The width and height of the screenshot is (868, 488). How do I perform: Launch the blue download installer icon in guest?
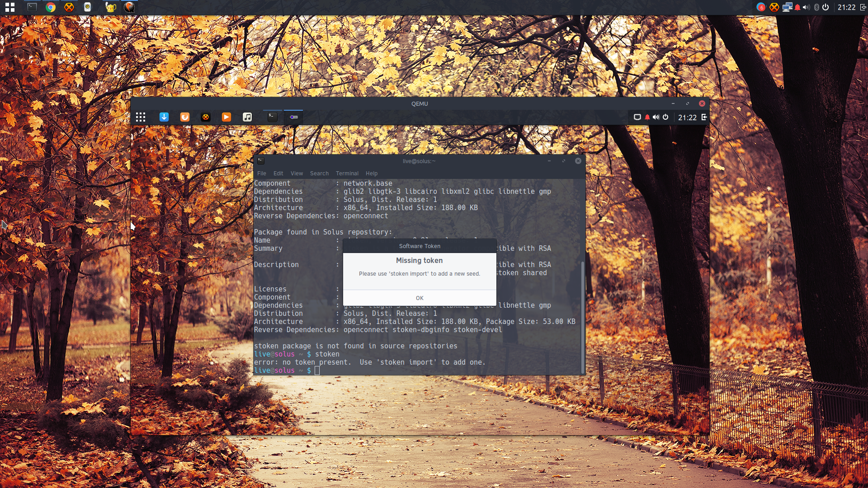[164, 117]
